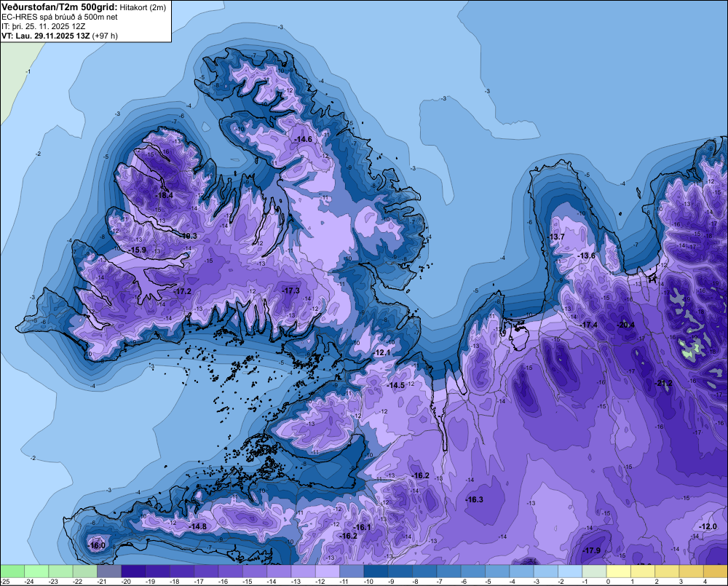Click the -18.4 temperature value on map
Viewport: 728px width, 586px height.
coord(164,196)
